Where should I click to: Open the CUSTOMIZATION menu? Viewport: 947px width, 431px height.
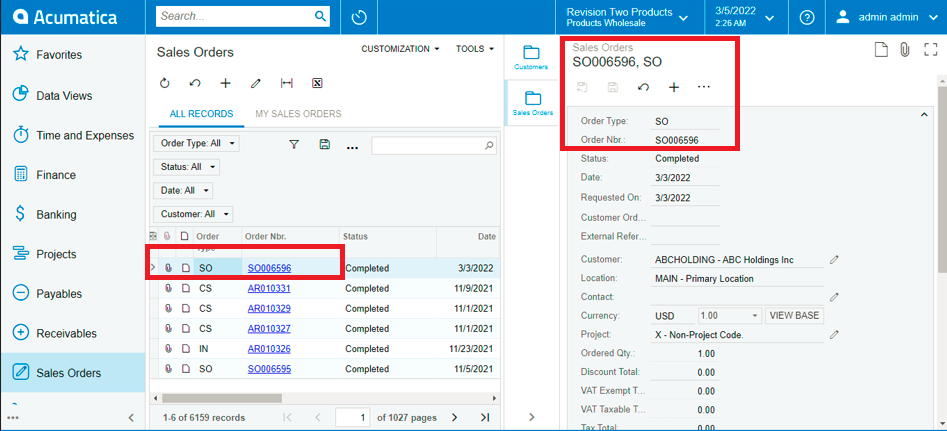pyautogui.click(x=400, y=49)
